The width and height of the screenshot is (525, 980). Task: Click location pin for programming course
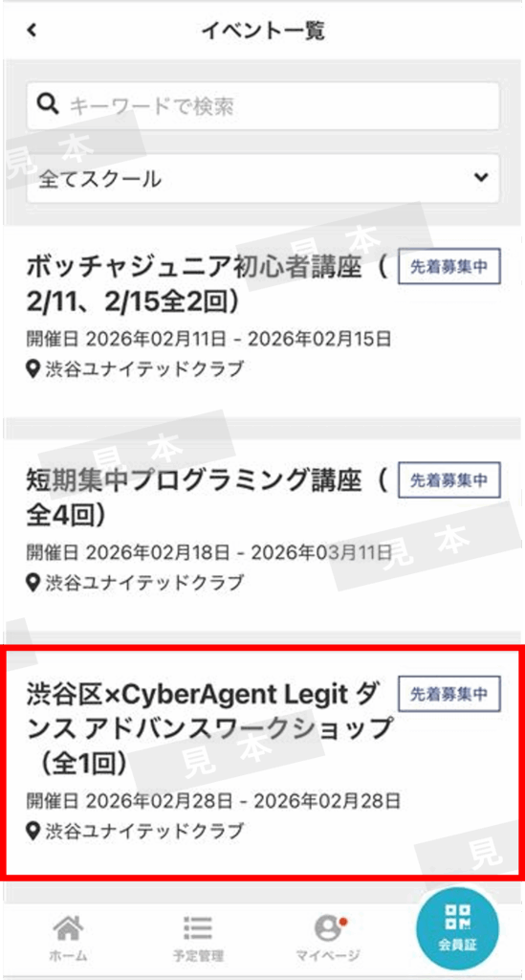(33, 583)
